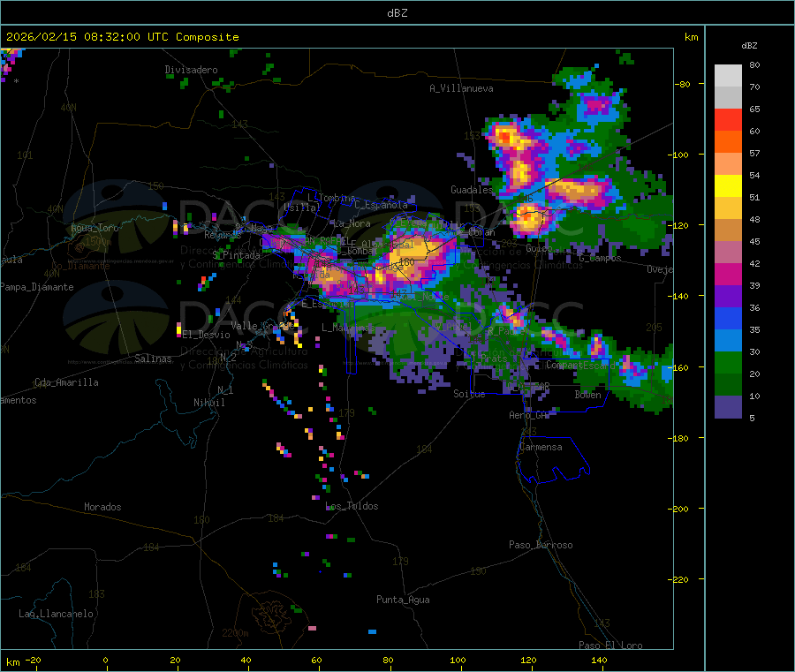Viewport: 795px width, 672px height.
Task: Click the Bowen town label
Action: click(x=587, y=395)
